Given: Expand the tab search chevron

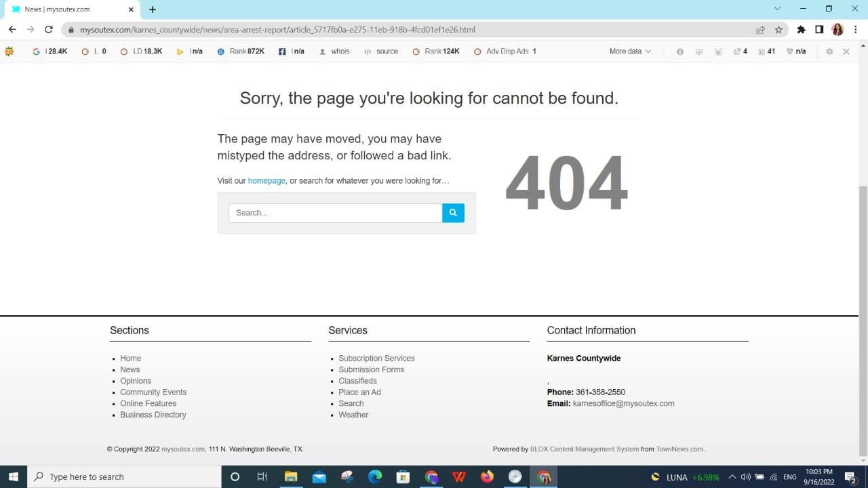Looking at the screenshot, I should point(777,9).
